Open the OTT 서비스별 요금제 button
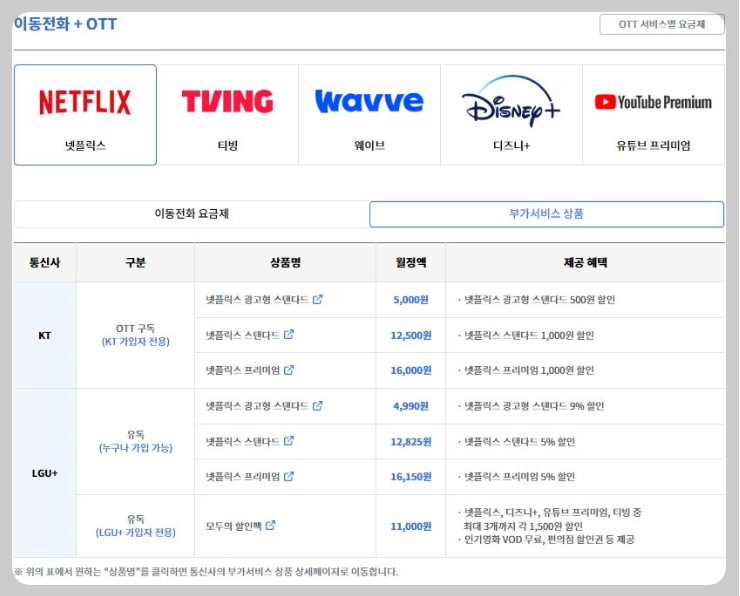740x596 pixels. pos(662,24)
